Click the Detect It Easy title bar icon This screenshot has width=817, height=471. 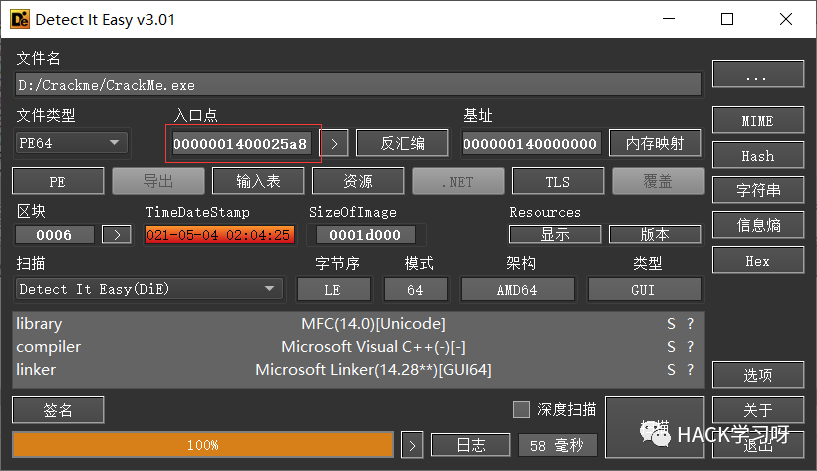coord(20,19)
